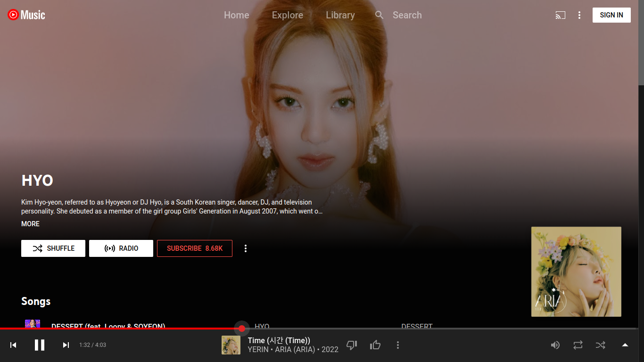Click the page vertical scrollbar
Viewport: 644px width, 362px height.
point(641,42)
